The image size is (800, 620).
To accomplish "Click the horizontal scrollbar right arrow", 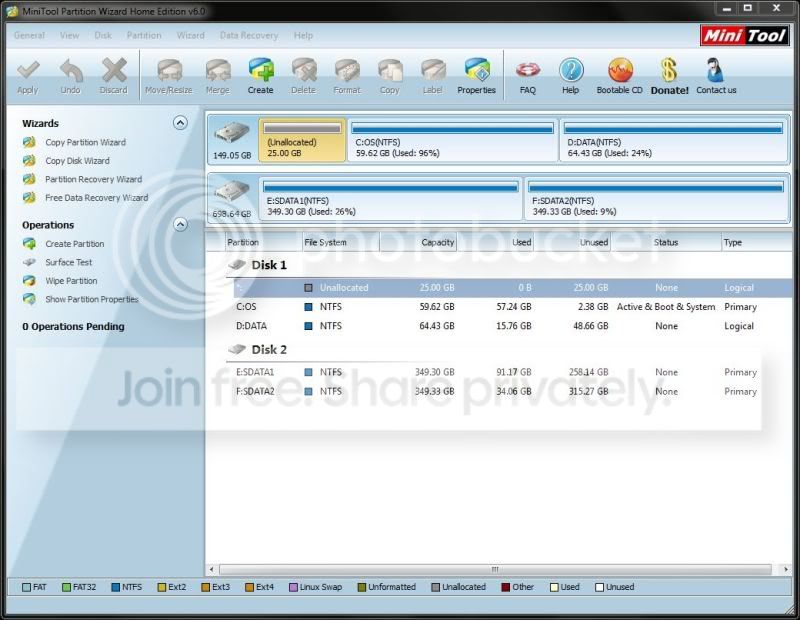I will [786, 569].
